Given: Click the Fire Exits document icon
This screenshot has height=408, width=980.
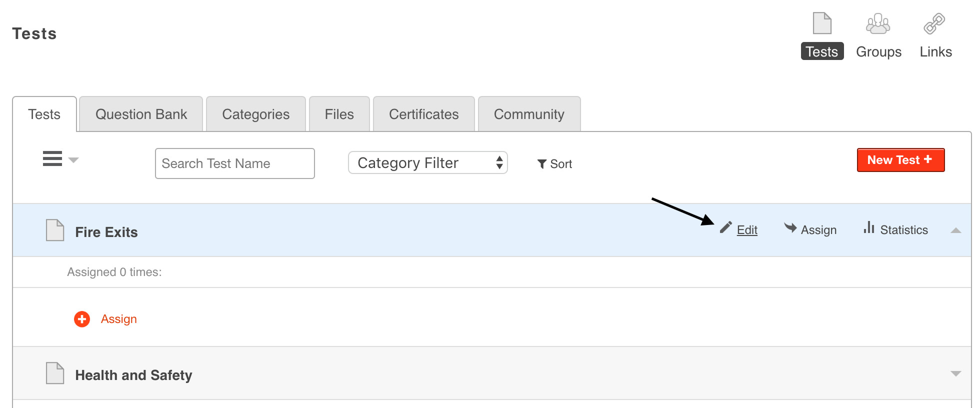Looking at the screenshot, I should (54, 230).
